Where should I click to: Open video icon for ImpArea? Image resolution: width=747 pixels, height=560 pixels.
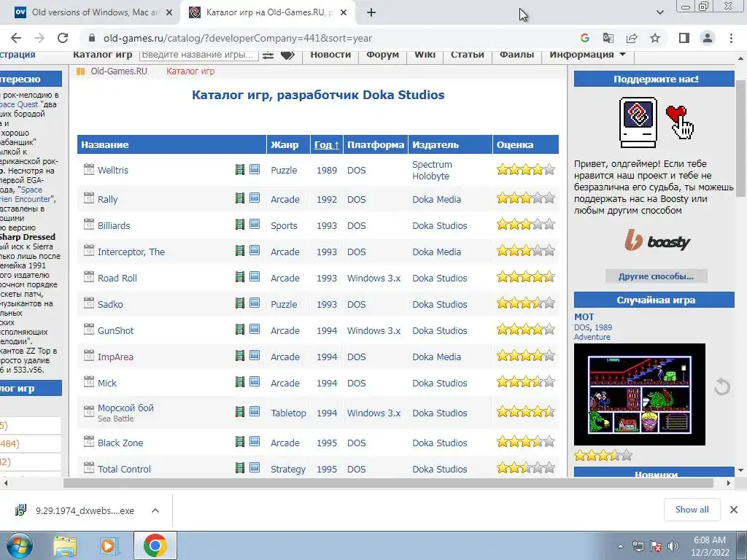pos(240,355)
